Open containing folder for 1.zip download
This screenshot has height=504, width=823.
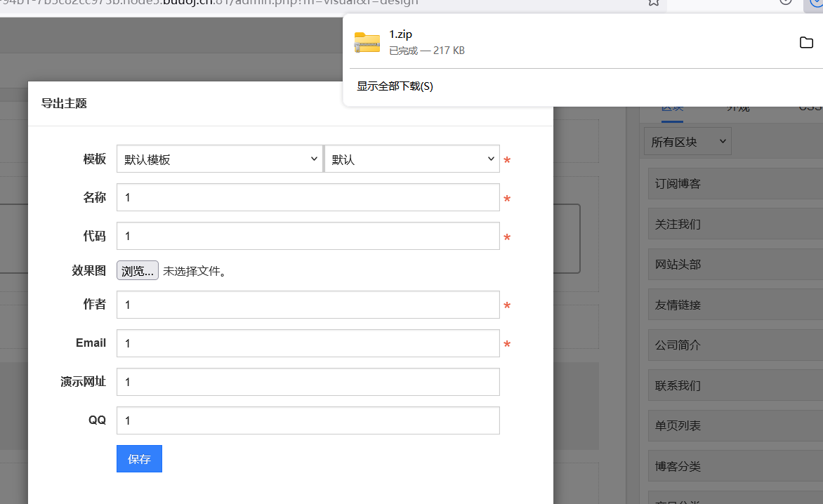click(x=806, y=43)
